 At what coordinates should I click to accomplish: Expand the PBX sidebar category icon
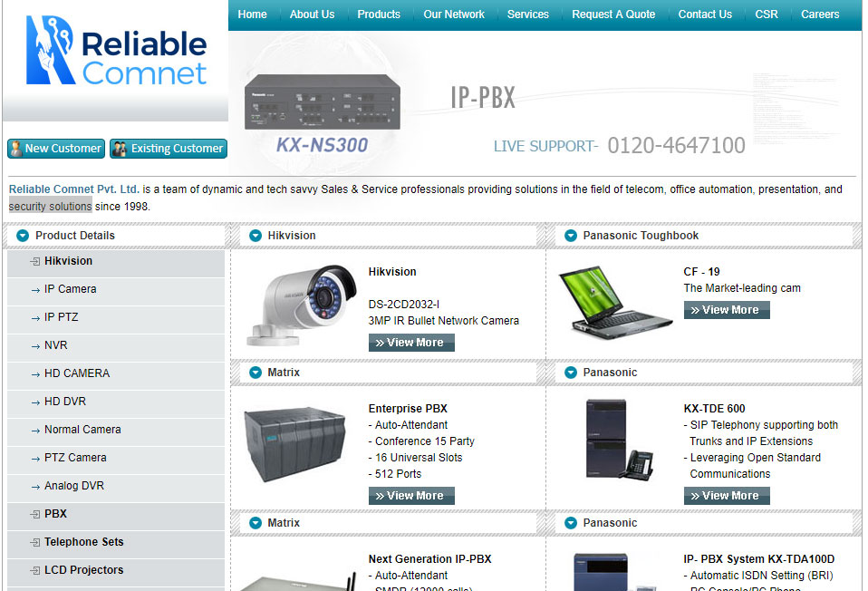[x=34, y=514]
